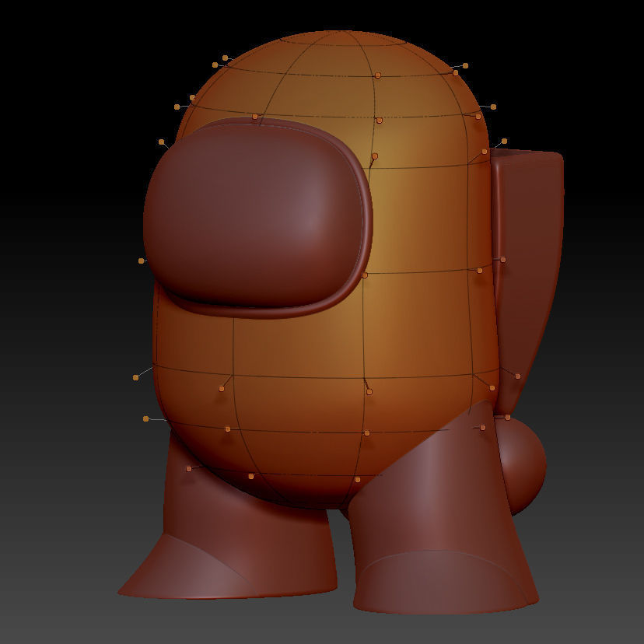
Task: Click uppermost control point on center vertical line
Action: point(378,75)
